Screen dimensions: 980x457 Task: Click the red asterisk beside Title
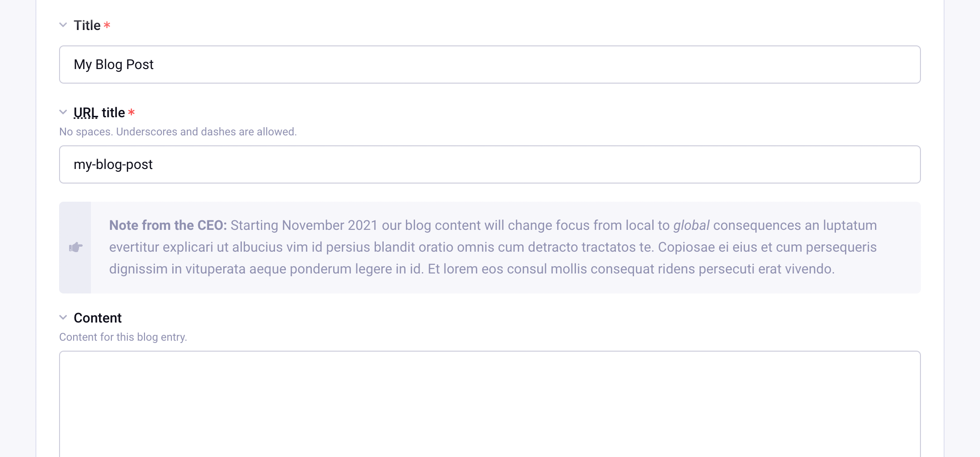(107, 25)
